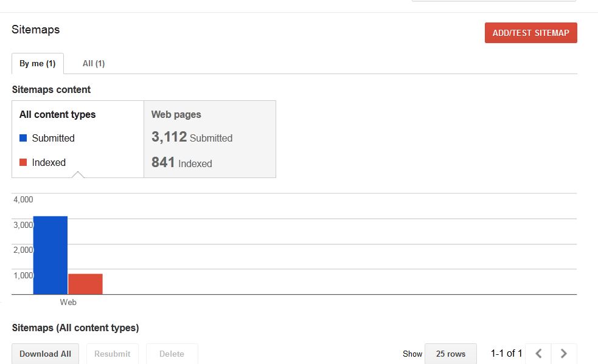Click the blue Submitted legend square
Screen dimensions: 598x364
(23, 138)
